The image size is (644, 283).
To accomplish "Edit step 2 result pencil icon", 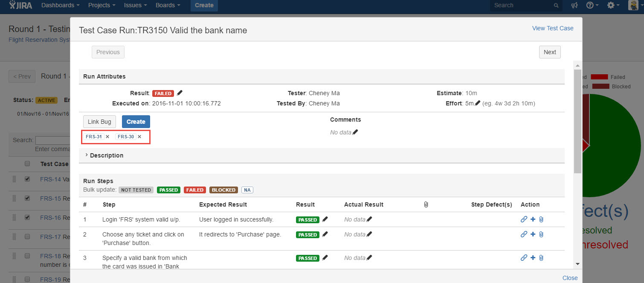I will [x=325, y=234].
